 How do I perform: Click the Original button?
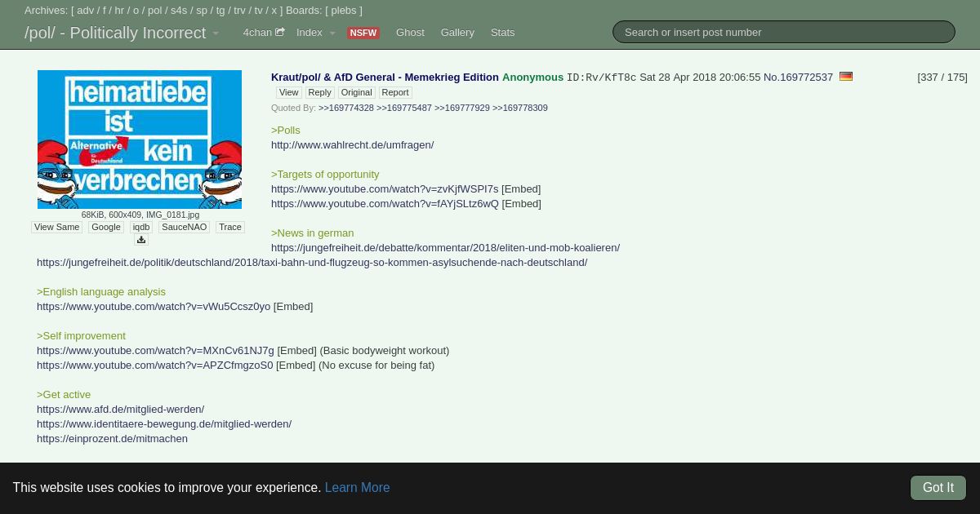[x=356, y=92]
